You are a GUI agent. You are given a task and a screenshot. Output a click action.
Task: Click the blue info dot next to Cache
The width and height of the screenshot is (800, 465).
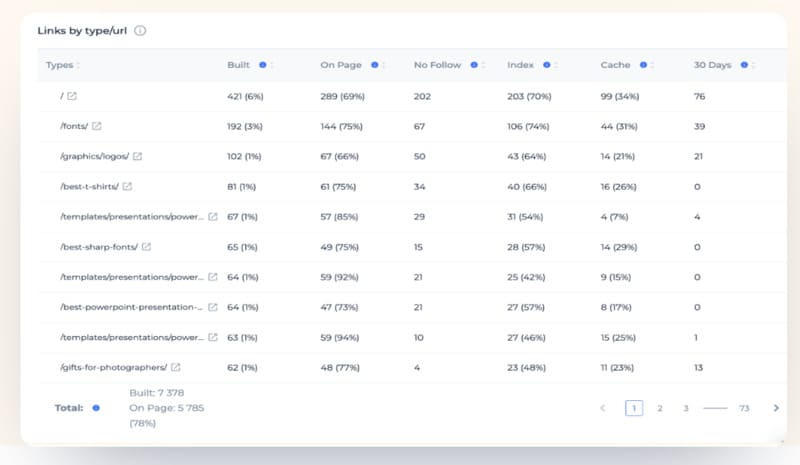pyautogui.click(x=643, y=65)
